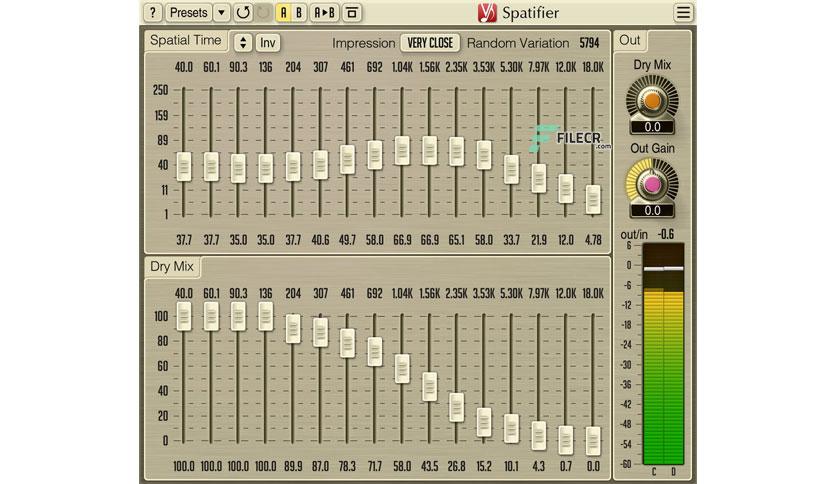This screenshot has width=836, height=484.
Task: Click the undo arrow icon
Action: pos(243,13)
